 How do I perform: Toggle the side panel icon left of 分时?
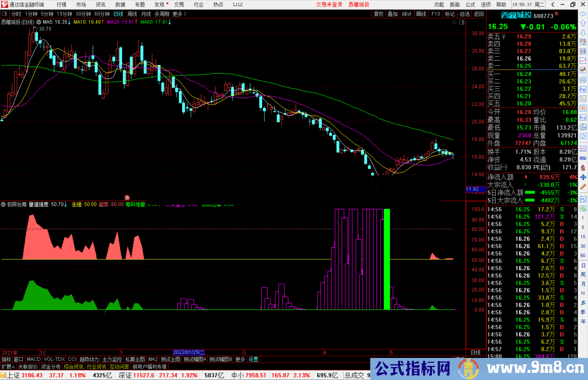pos(5,14)
